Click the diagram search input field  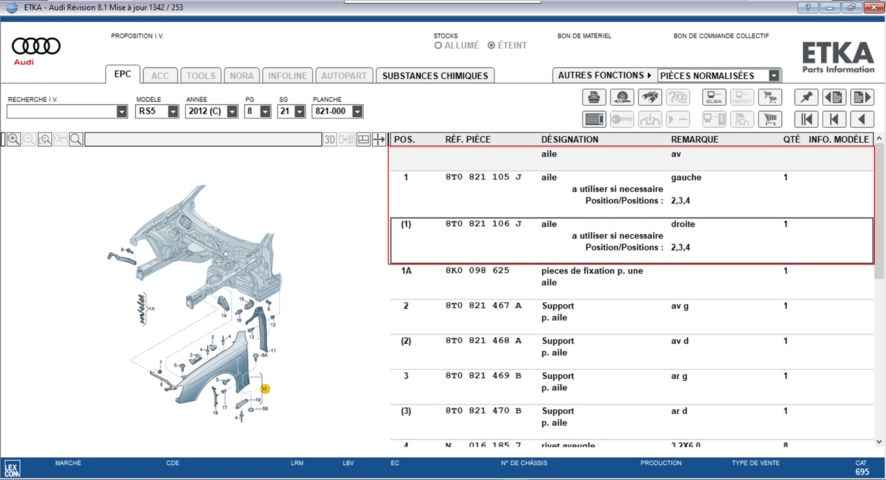pyautogui.click(x=203, y=139)
